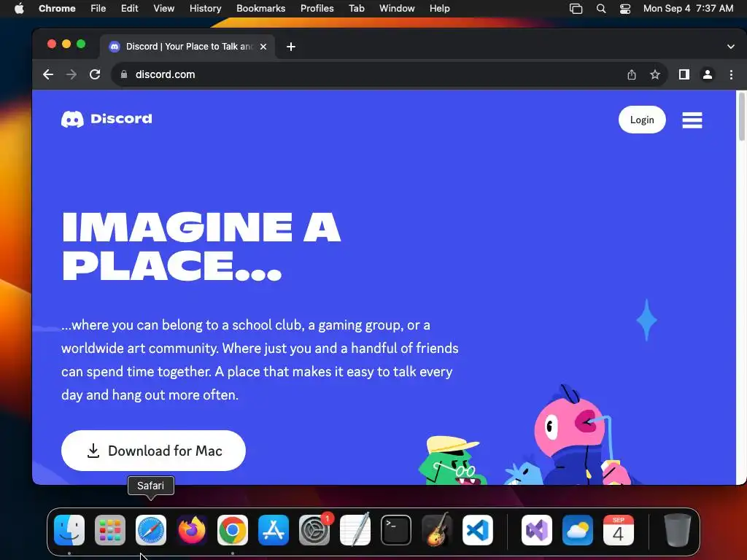Click the Stage Manager icon in menu bar
This screenshot has height=560, width=747.
click(x=576, y=9)
